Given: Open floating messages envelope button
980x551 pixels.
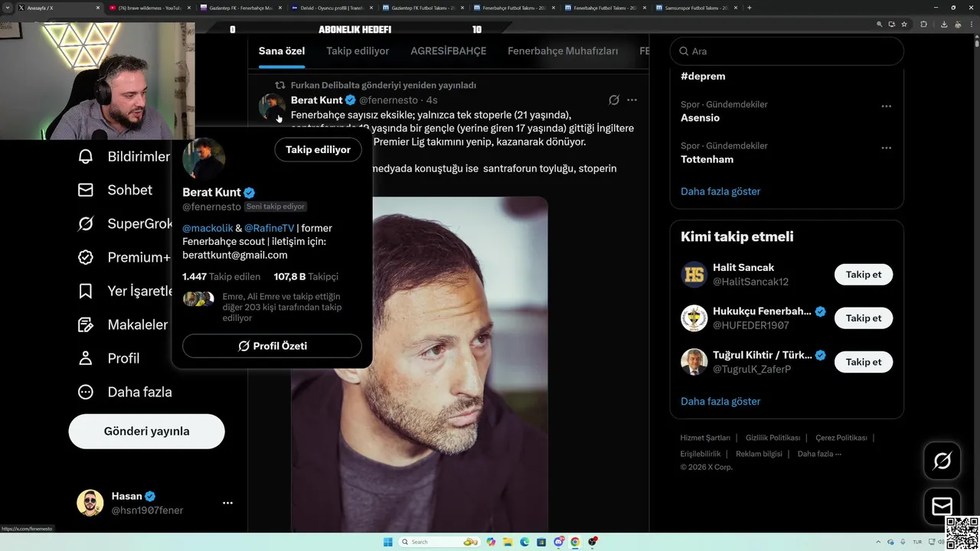Looking at the screenshot, I should click(x=942, y=506).
